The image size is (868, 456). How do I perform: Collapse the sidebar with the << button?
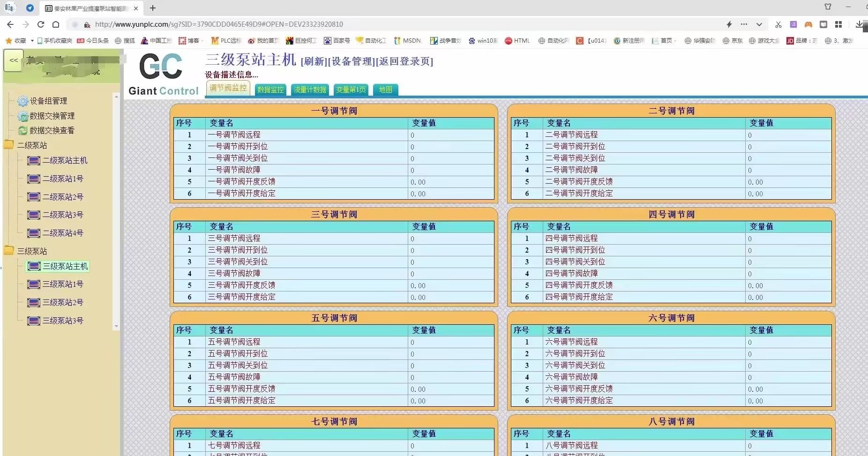click(x=14, y=60)
